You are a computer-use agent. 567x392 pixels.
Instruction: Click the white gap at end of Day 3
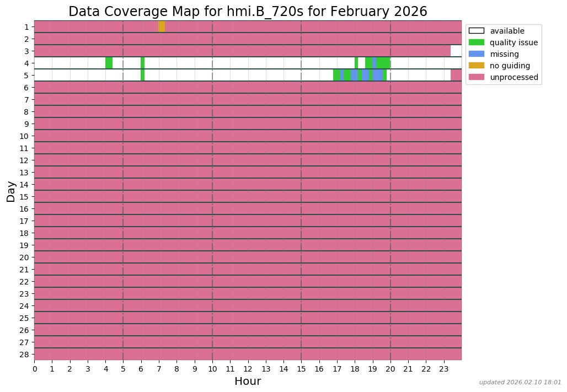[456, 51]
